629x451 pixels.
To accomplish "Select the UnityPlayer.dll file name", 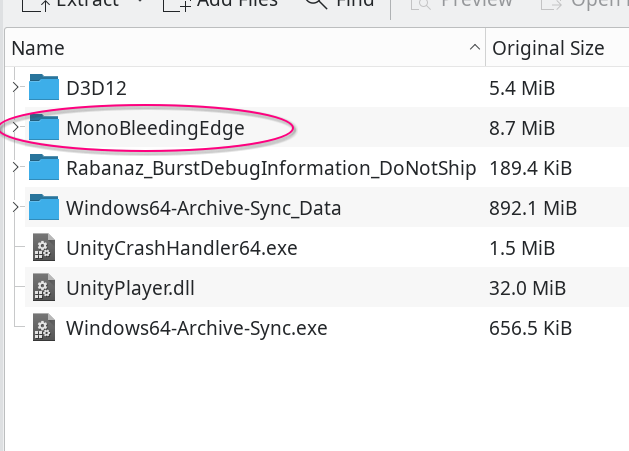I will [132, 288].
